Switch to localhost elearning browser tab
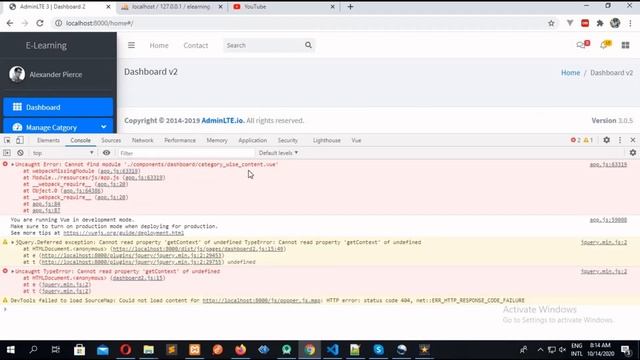 pyautogui.click(x=171, y=7)
